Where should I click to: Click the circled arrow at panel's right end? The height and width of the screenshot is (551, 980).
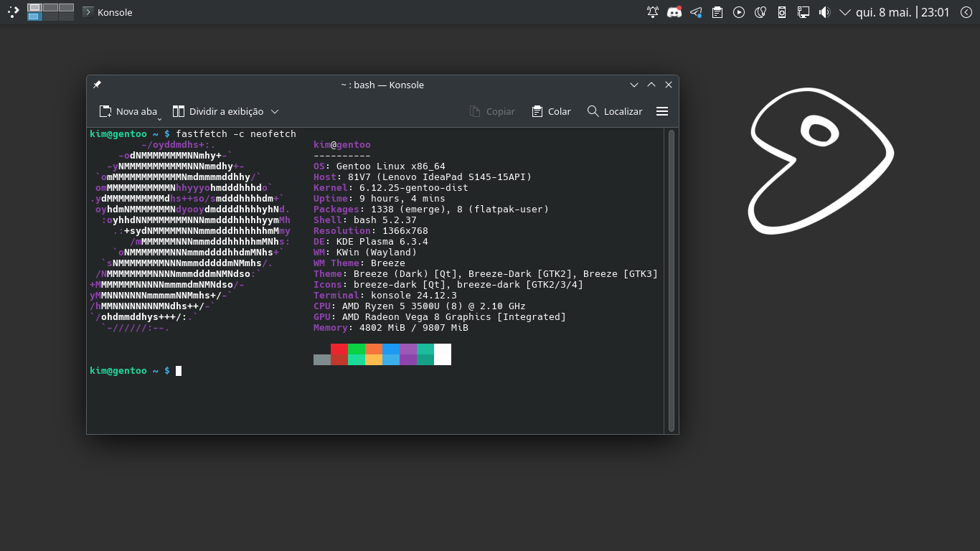[x=966, y=12]
